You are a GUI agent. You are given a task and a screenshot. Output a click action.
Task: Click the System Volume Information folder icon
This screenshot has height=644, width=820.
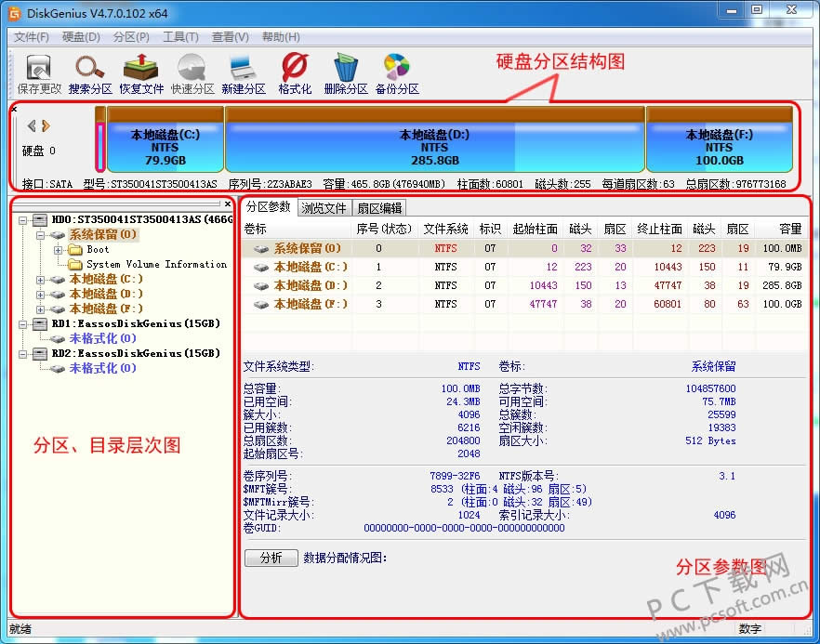click(76, 264)
